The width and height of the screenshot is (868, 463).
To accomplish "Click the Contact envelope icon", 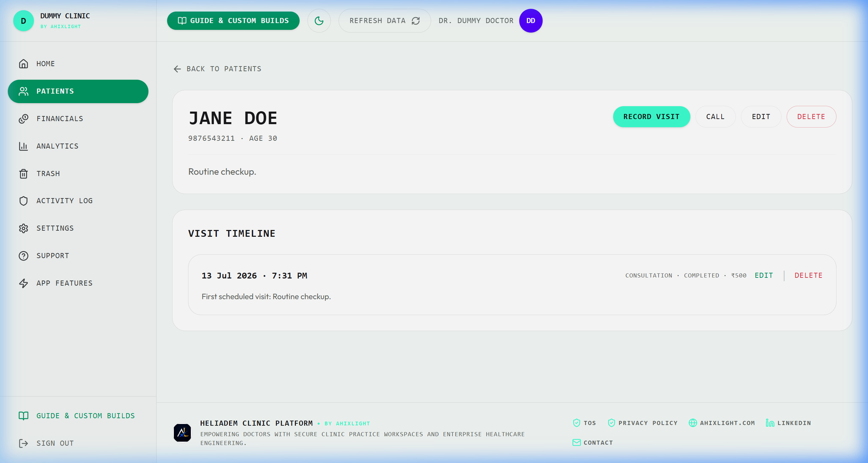I will (x=577, y=442).
